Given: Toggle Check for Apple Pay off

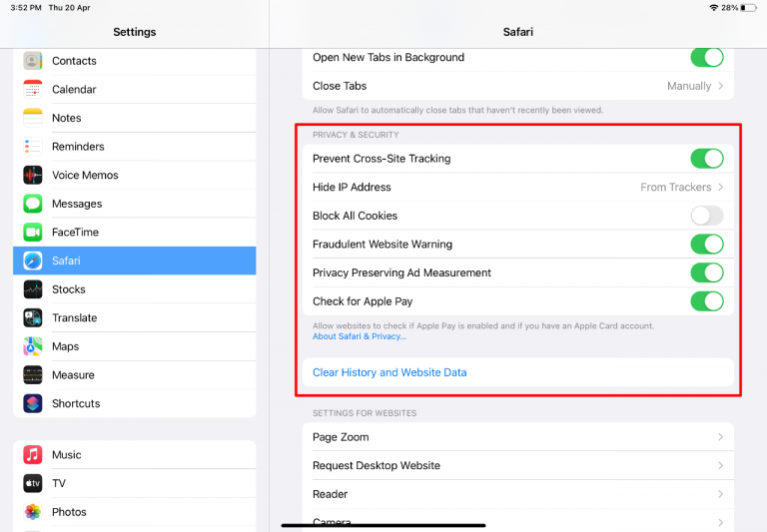Looking at the screenshot, I should click(x=706, y=301).
